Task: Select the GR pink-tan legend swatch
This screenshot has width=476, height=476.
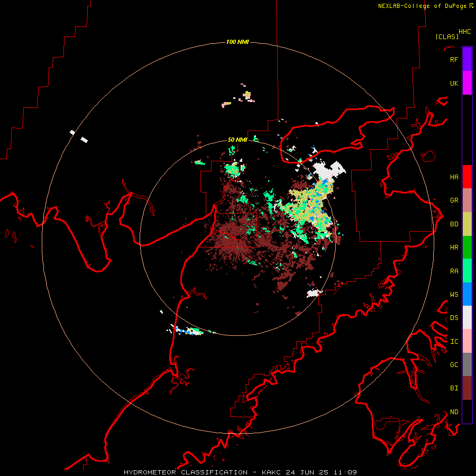Action: point(467,200)
